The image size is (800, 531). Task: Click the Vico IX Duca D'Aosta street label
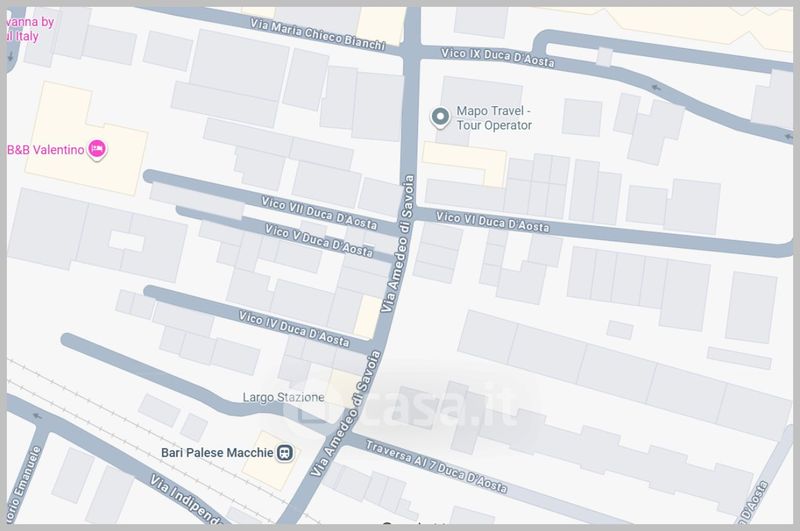[498, 57]
